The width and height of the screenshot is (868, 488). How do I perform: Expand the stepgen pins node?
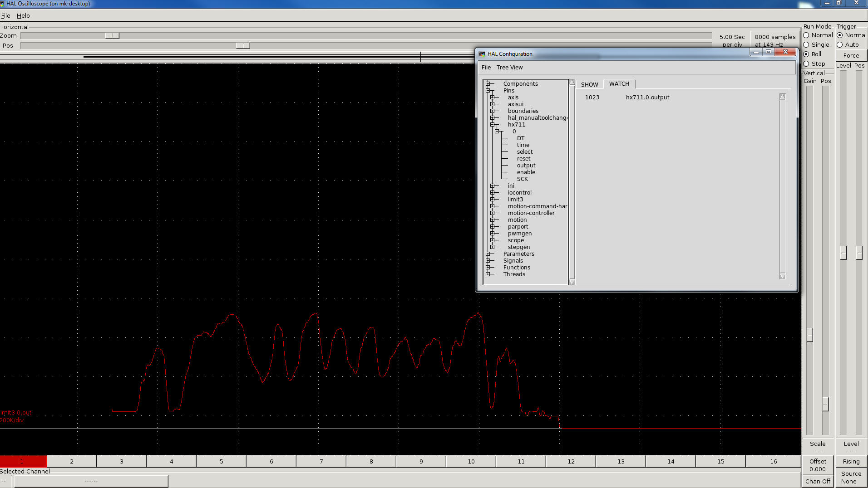tap(493, 247)
